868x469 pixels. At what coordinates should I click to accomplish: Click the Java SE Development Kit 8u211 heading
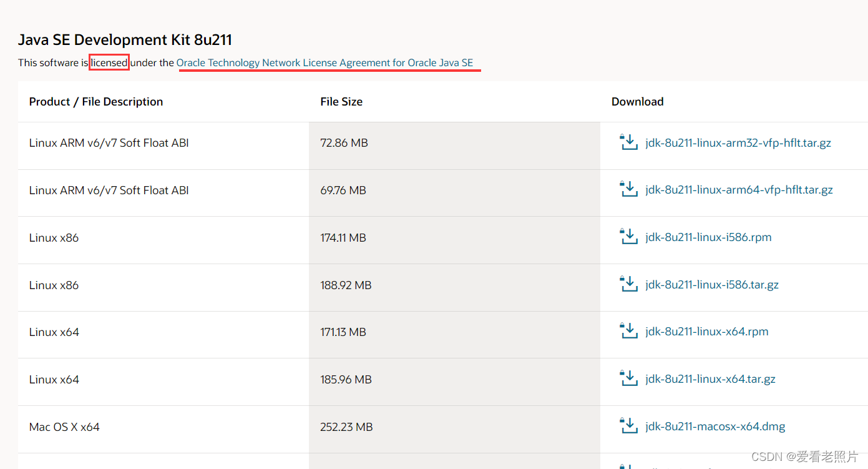pyautogui.click(x=125, y=40)
